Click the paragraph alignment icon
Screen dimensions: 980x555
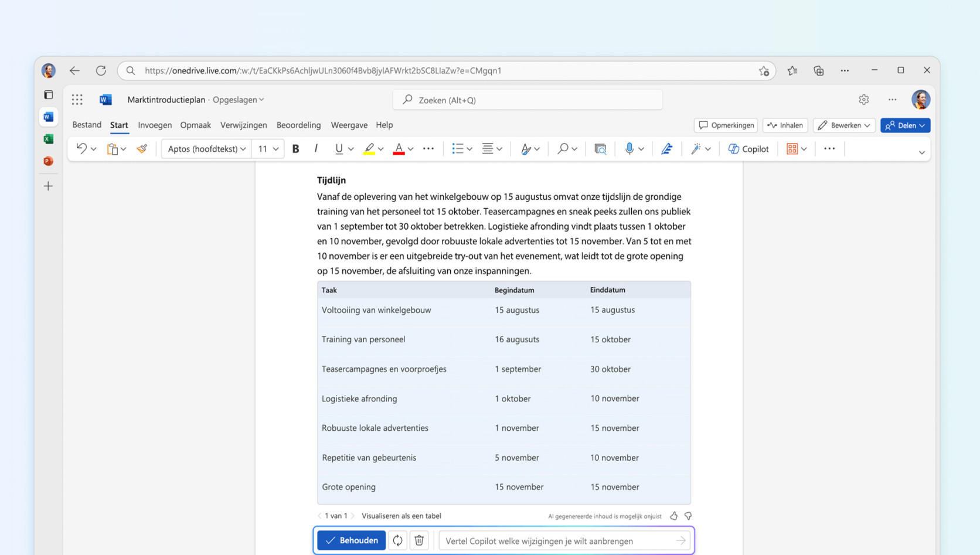click(488, 149)
